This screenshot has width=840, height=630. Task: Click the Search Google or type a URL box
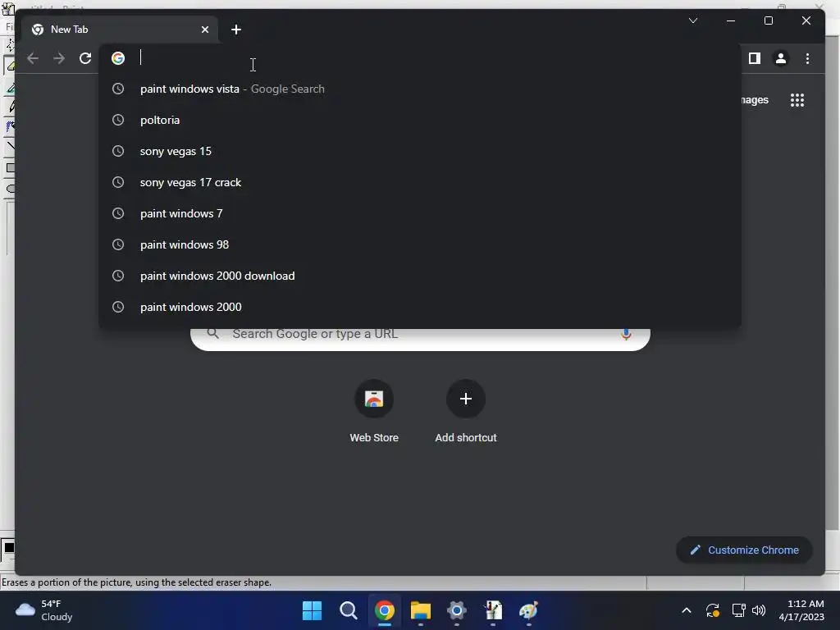coord(420,339)
